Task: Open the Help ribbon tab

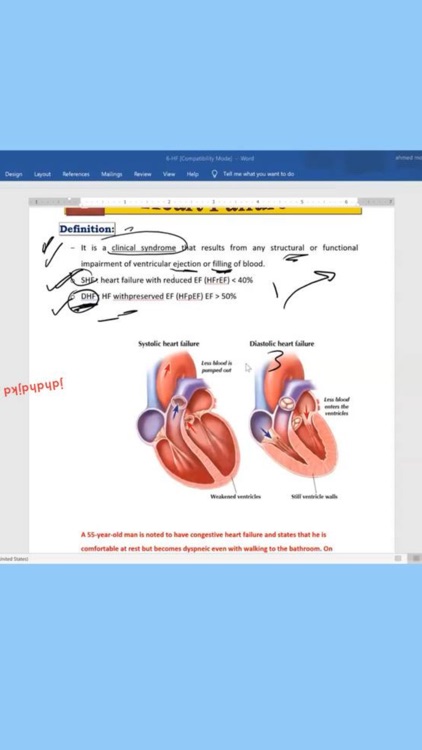Action: [193, 174]
